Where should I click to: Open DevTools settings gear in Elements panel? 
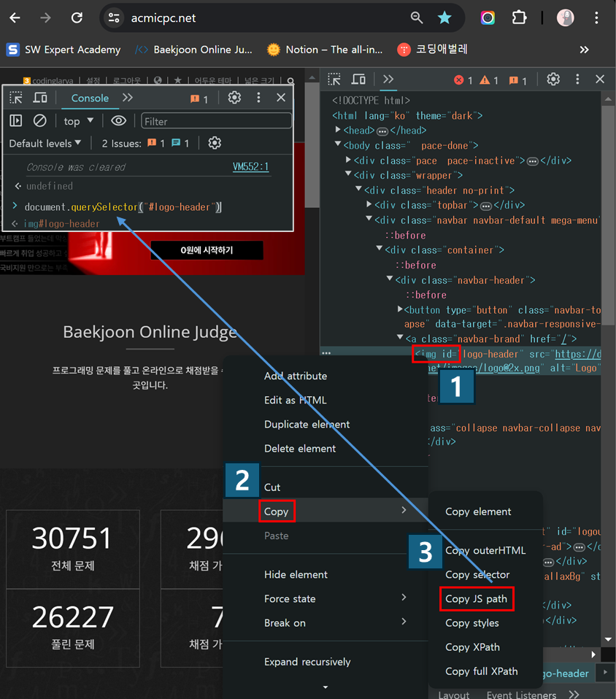553,80
